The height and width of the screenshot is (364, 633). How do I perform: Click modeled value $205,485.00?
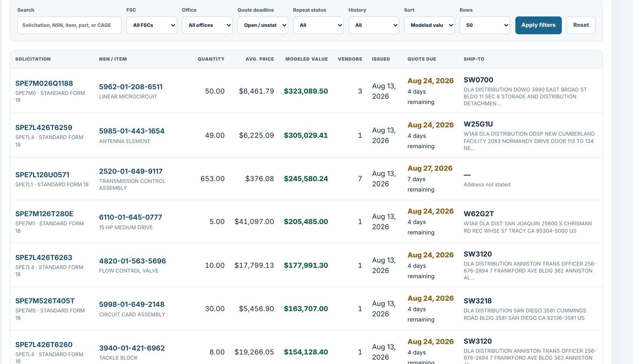[x=306, y=222]
